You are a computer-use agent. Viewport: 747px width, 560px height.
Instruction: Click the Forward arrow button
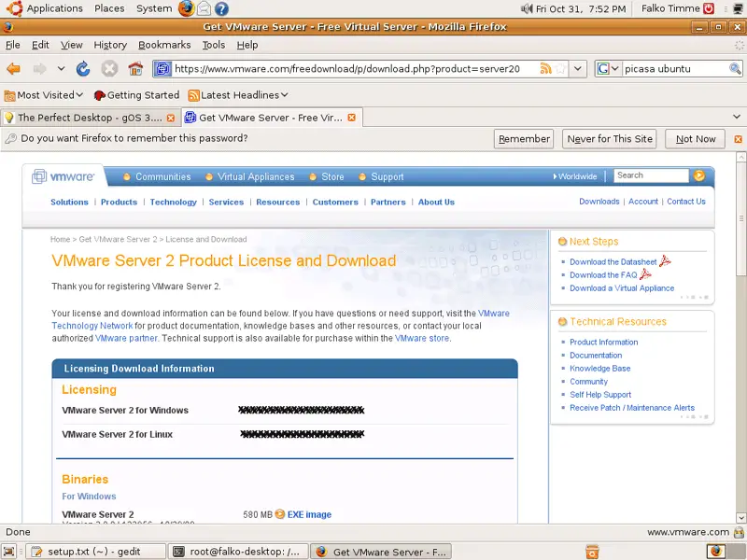point(39,69)
